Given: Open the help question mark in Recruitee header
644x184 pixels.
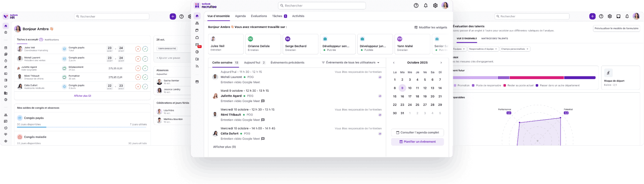Looking at the screenshot, I should [416, 5].
